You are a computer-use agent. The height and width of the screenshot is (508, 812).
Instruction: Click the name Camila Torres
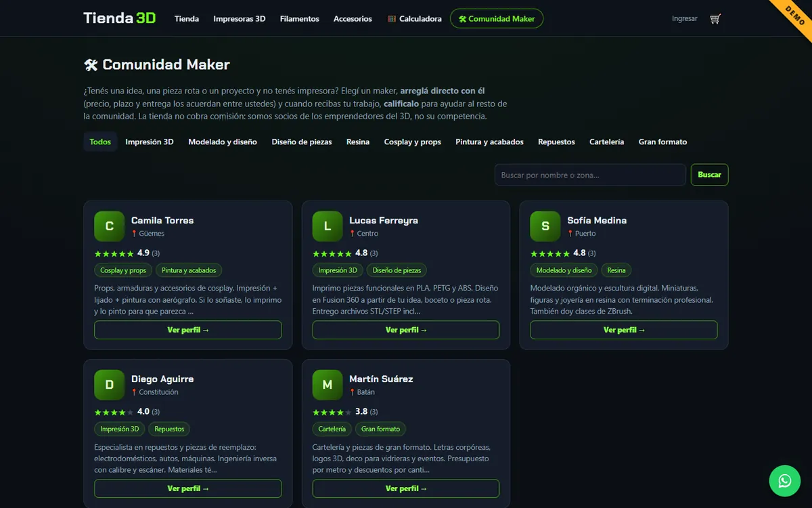coord(162,220)
